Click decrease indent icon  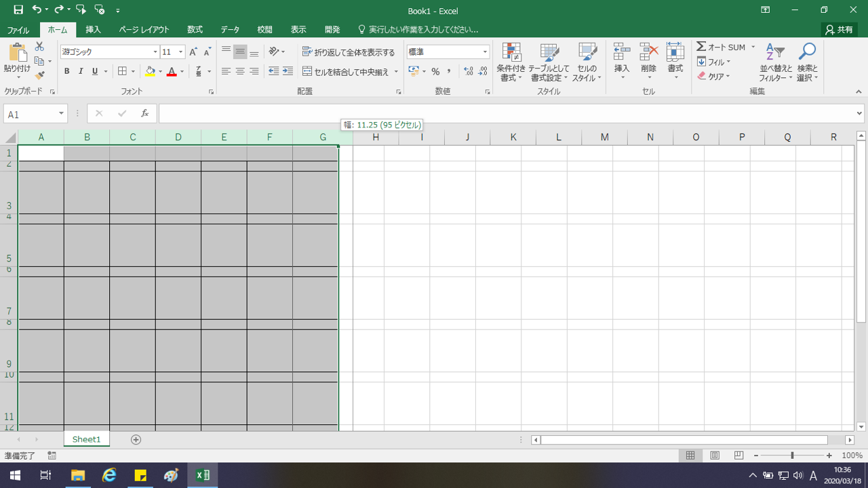click(273, 71)
